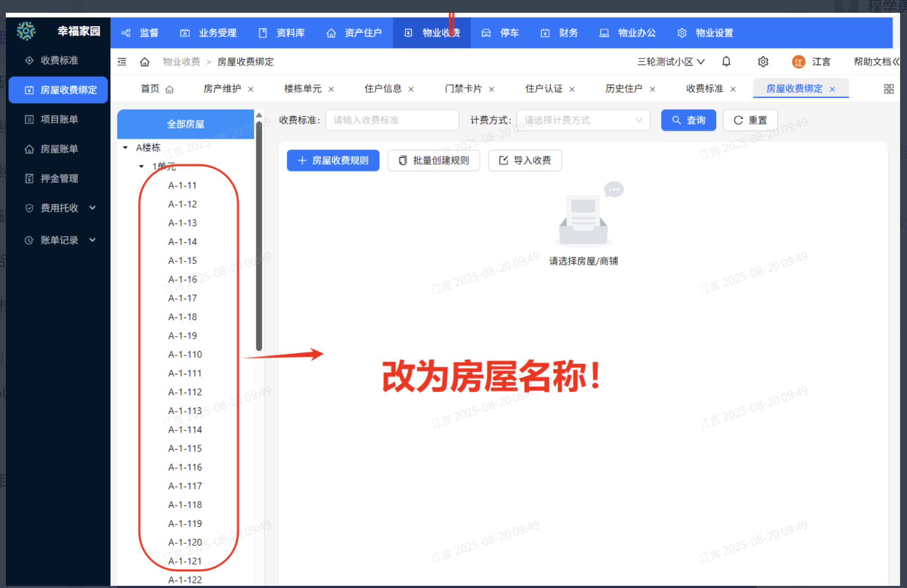The height and width of the screenshot is (588, 907).
Task: Click the 收费标准 input field
Action: [392, 120]
